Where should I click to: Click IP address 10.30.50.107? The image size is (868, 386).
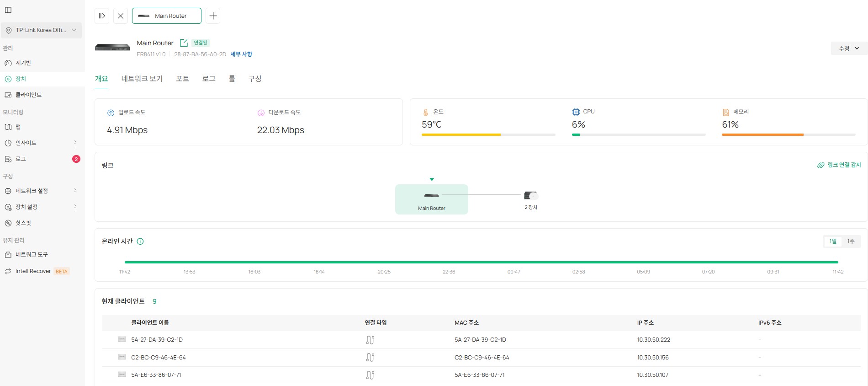653,375
